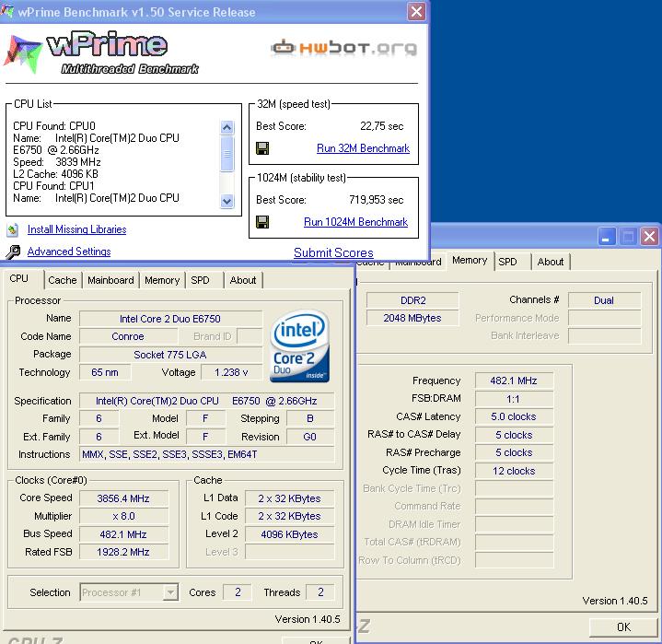Click the CPU List scrollbar thumb
The width and height of the screenshot is (662, 644).
(226, 153)
